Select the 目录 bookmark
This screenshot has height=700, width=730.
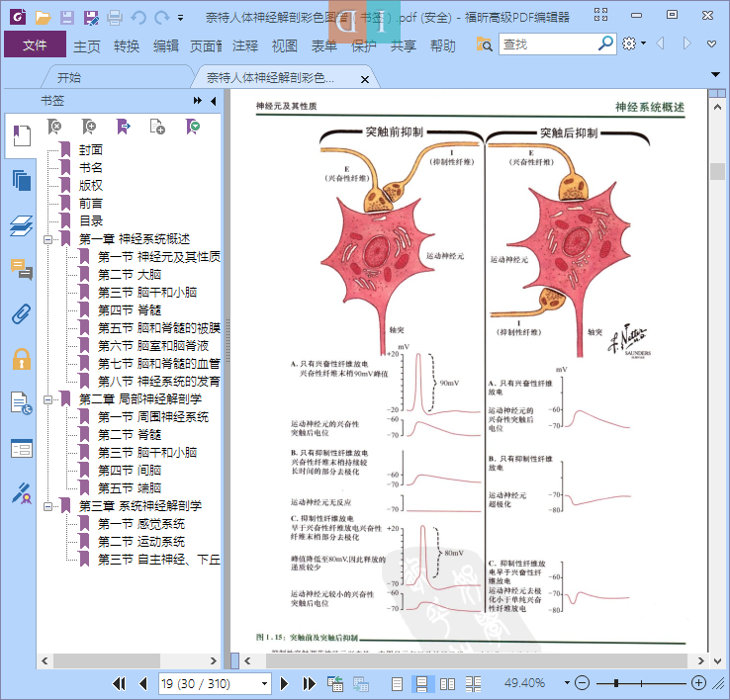90,221
